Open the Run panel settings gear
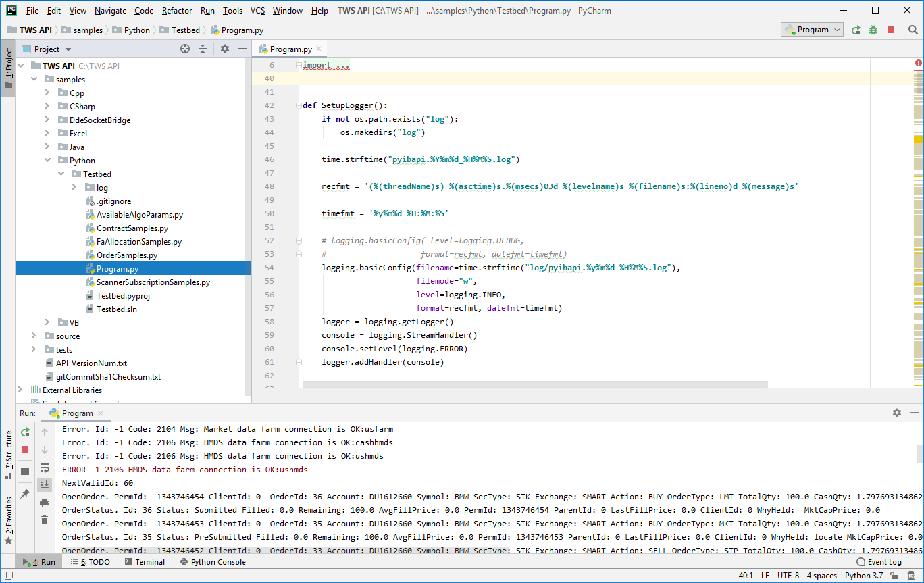The image size is (924, 583). pos(896,413)
